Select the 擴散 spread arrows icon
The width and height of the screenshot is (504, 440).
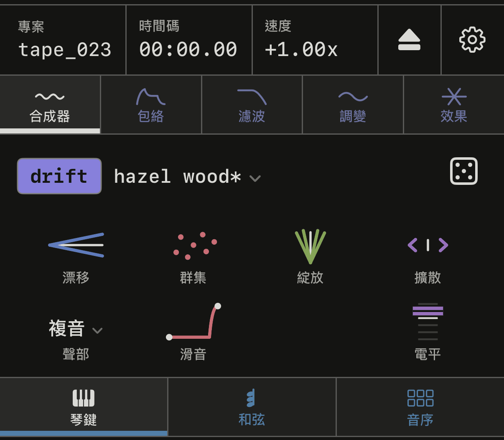[428, 245]
